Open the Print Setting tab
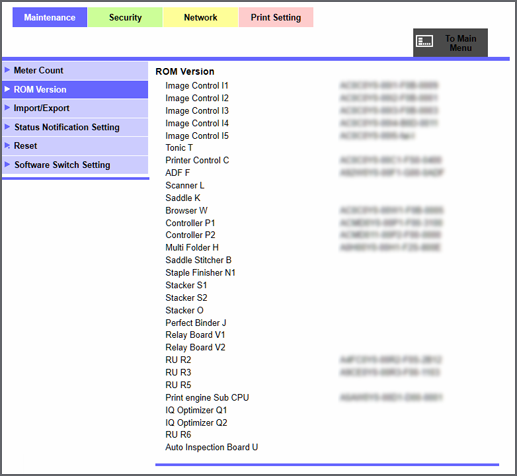 (x=276, y=17)
